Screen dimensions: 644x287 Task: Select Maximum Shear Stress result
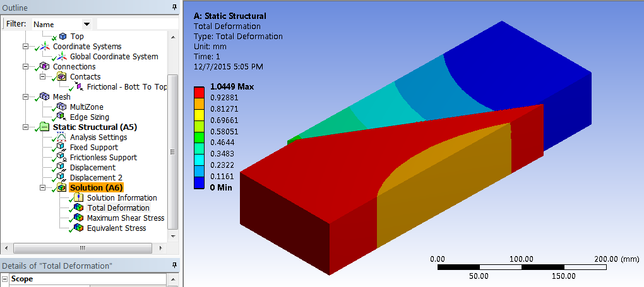(x=126, y=218)
